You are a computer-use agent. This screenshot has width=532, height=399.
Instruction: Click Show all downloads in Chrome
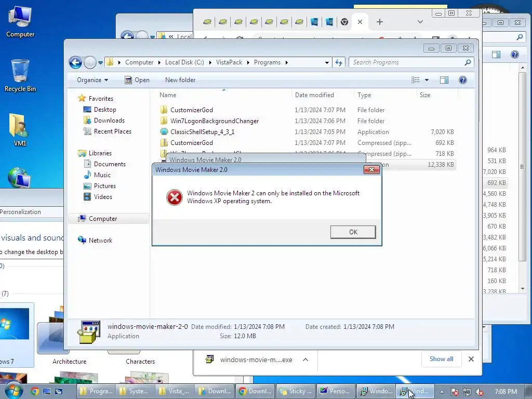pos(441,359)
